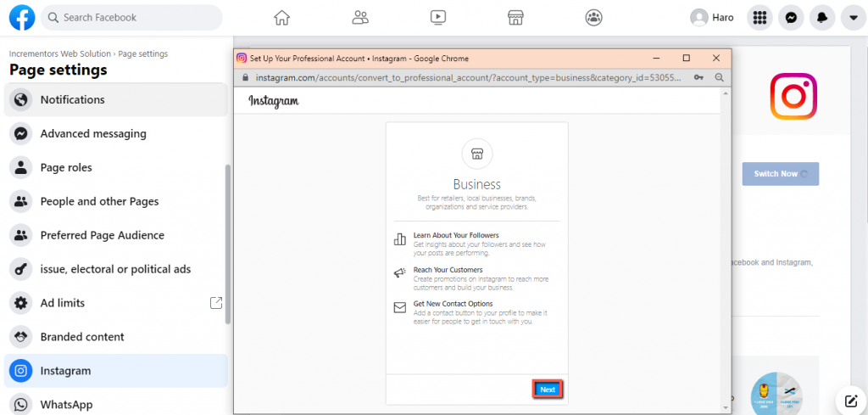Click the Facebook logo icon
The width and height of the screenshot is (868, 415).
pyautogui.click(x=22, y=18)
